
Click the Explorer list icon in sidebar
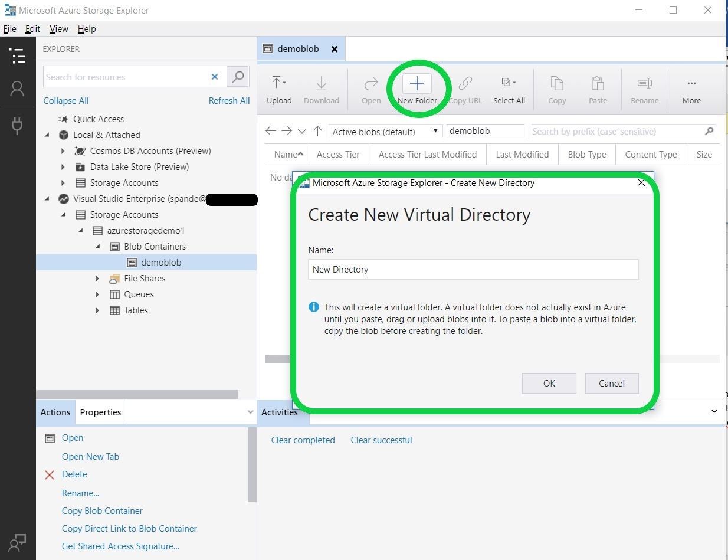(x=18, y=56)
